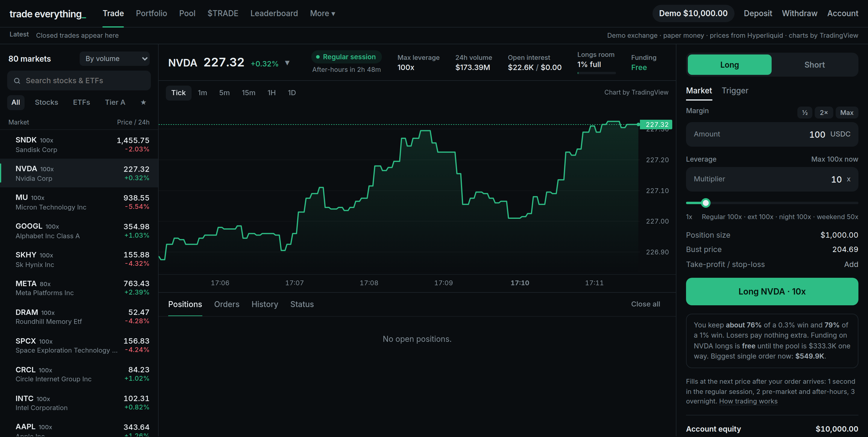Open the Leaderboard page
868x437 pixels.
pos(274,13)
